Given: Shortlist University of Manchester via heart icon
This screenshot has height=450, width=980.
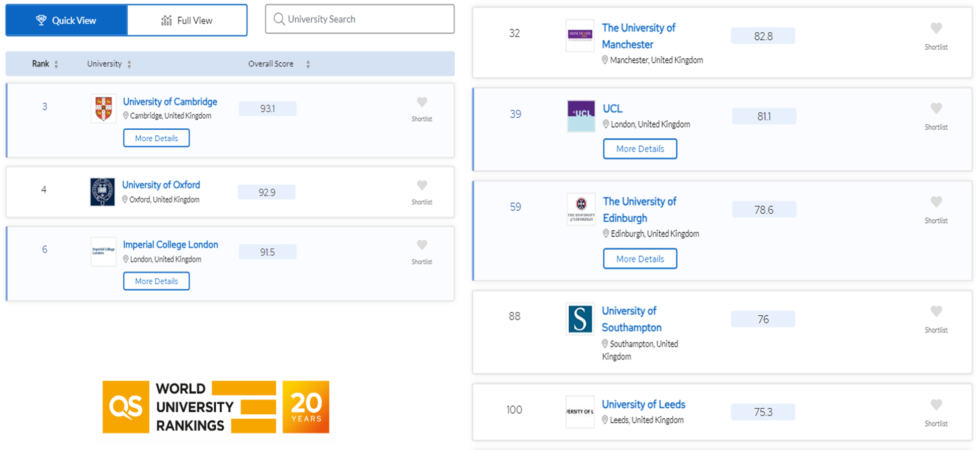Looking at the screenshot, I should tap(936, 28).
